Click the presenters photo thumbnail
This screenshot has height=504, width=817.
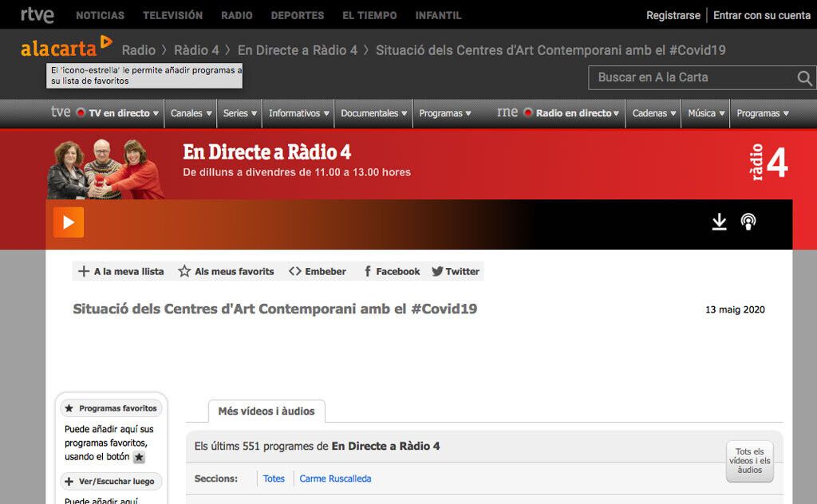106,169
